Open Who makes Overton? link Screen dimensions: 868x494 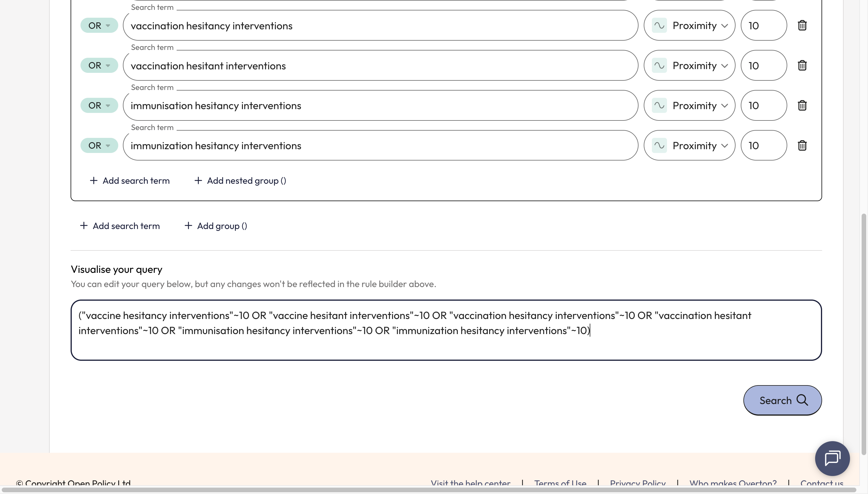click(x=733, y=483)
